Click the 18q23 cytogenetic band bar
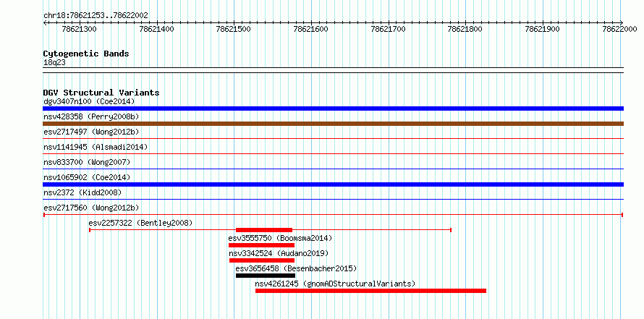Image resolution: width=644 pixels, height=319 pixels. click(333, 70)
